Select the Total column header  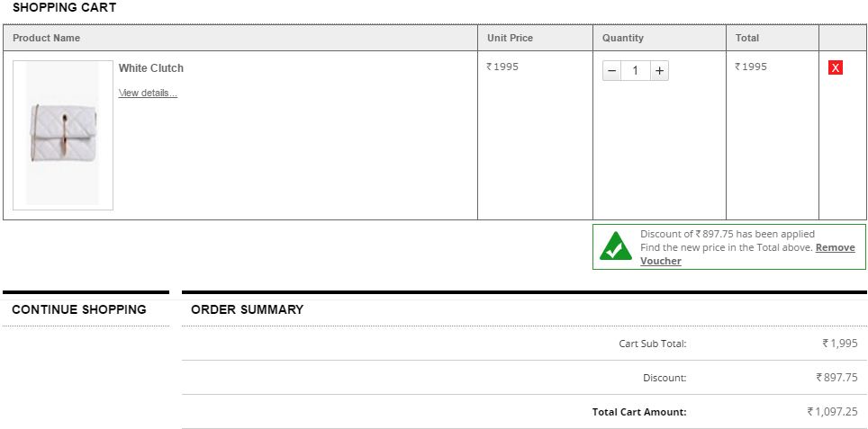(747, 38)
